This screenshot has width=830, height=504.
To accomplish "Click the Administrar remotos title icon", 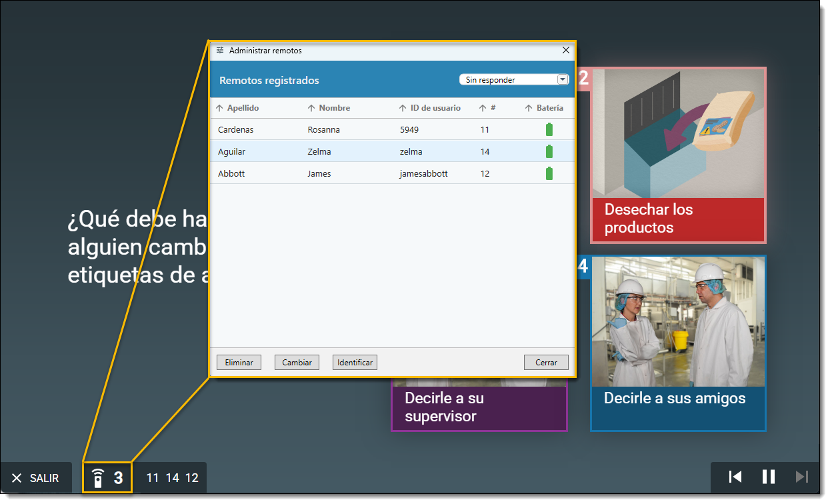I will pos(220,51).
